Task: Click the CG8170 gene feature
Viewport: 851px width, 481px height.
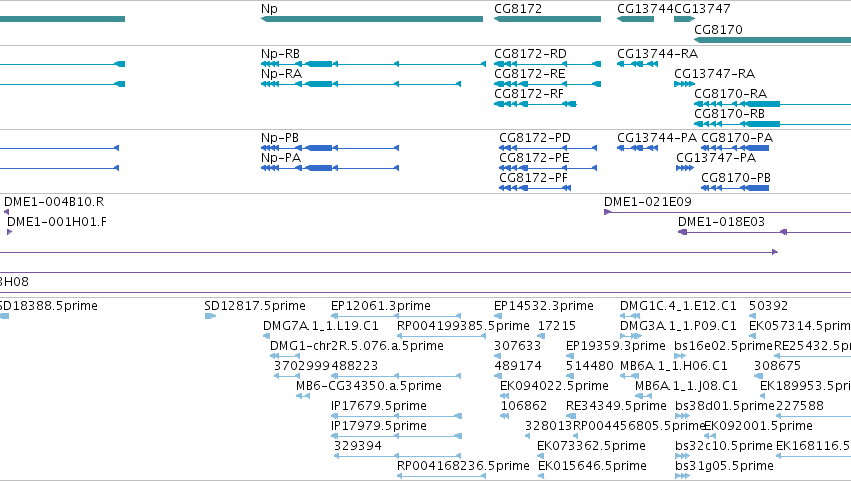Action: [x=772, y=40]
